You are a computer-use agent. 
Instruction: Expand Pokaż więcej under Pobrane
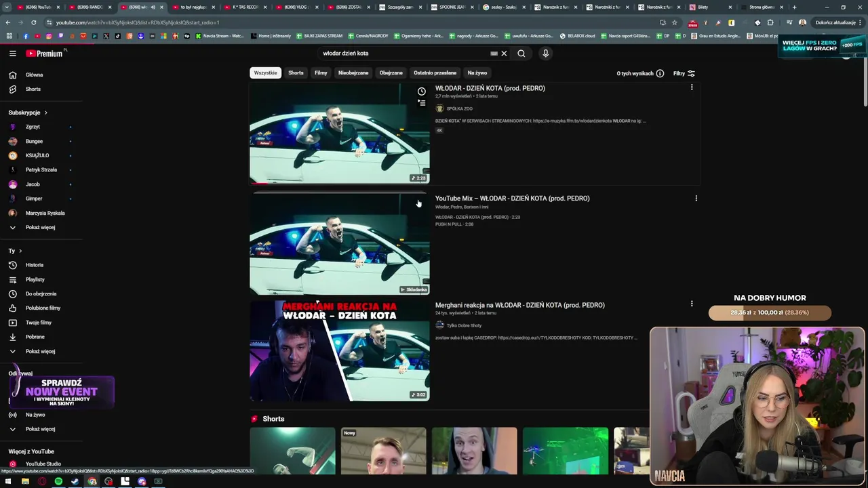pos(41,351)
